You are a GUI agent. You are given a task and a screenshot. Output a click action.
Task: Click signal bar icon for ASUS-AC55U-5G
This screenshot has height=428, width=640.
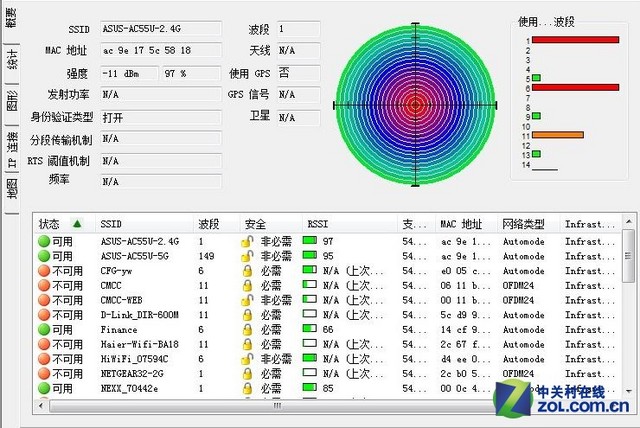(310, 255)
